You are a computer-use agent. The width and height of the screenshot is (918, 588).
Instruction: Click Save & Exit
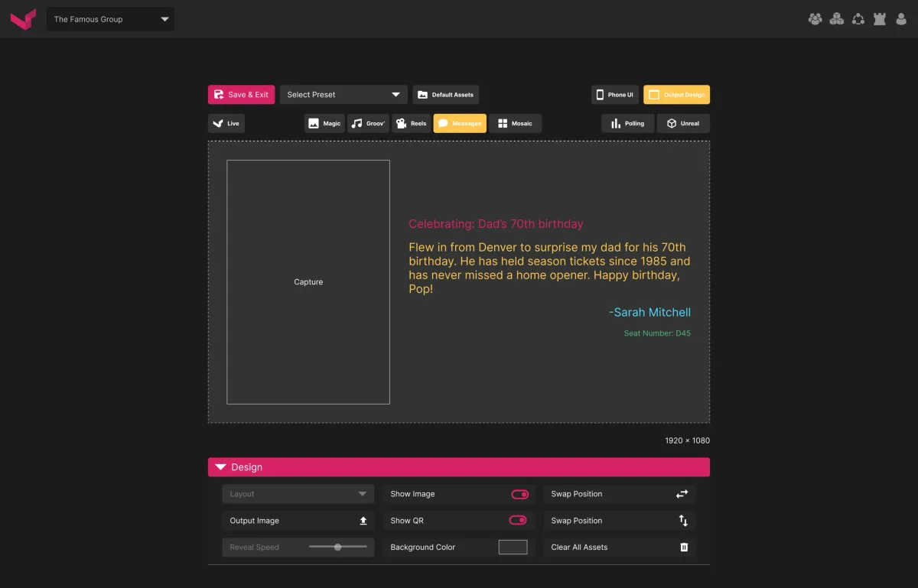(241, 95)
